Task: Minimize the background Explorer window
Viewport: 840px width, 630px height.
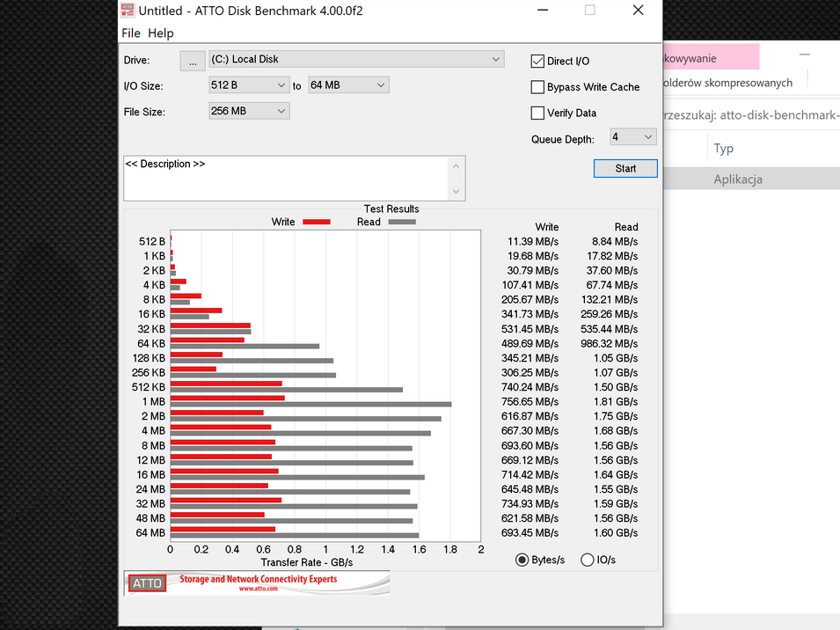Action: (x=804, y=54)
